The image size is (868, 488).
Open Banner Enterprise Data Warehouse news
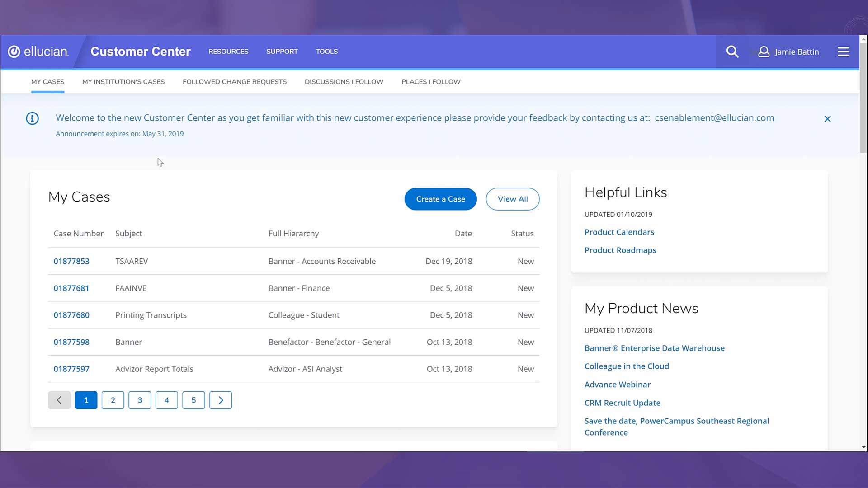654,348
